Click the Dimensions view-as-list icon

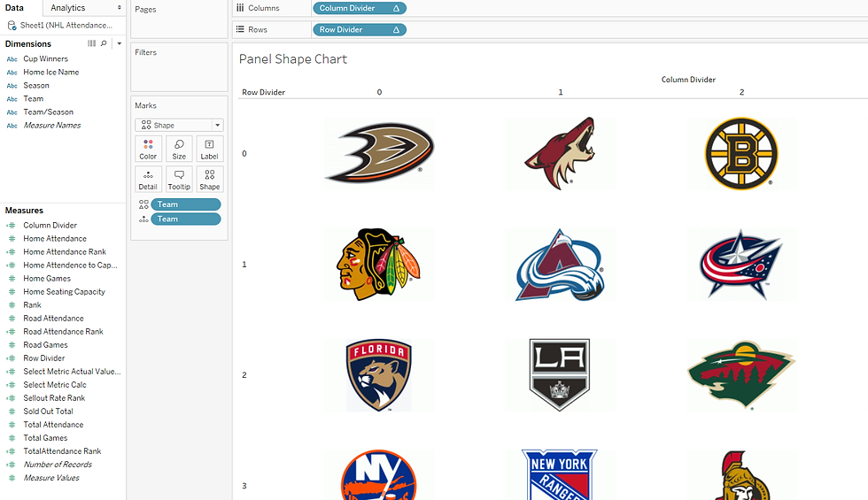(x=91, y=43)
